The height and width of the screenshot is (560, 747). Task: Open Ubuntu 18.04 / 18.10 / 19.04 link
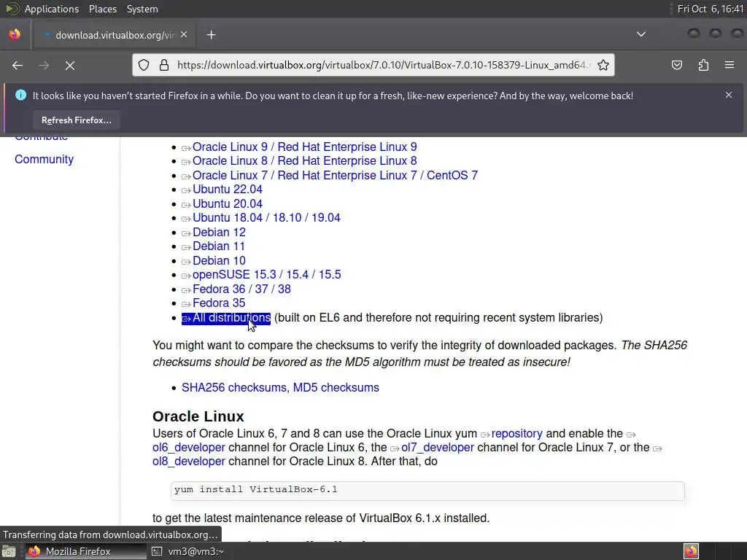tap(266, 217)
